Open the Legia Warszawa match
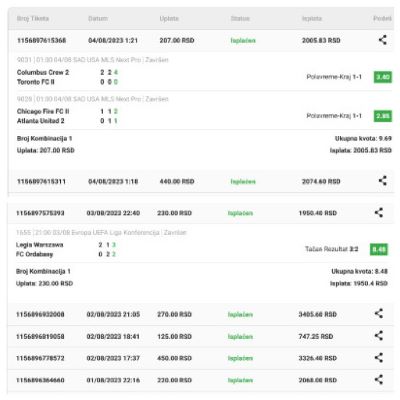400x400 pixels. tap(39, 245)
